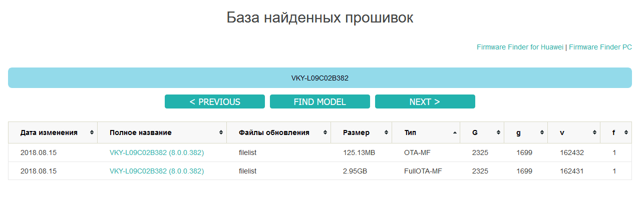644x204 pixels.
Task: Sort by Размер column arrows
Action: 386,133
